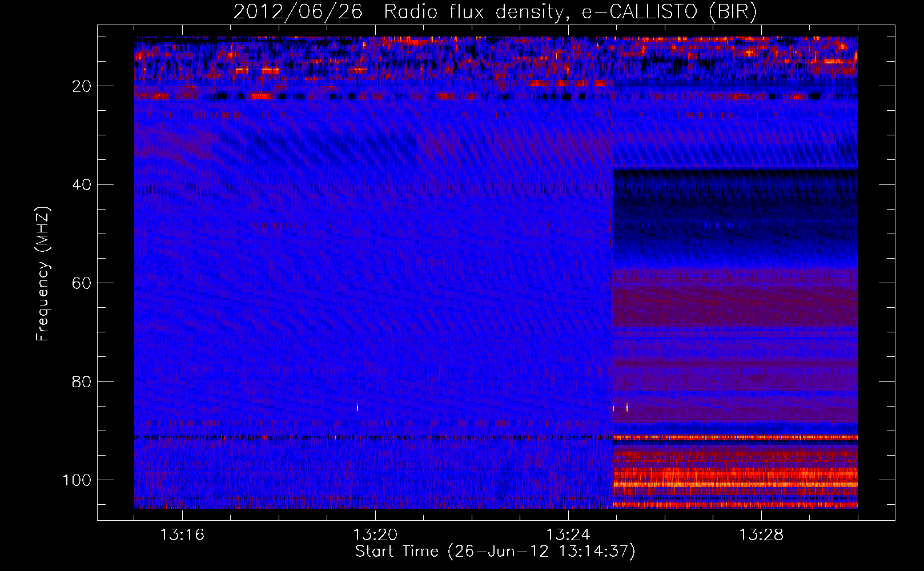Click the '13:24' time tick label
Viewport: 924px width, 571px height.
click(x=568, y=535)
